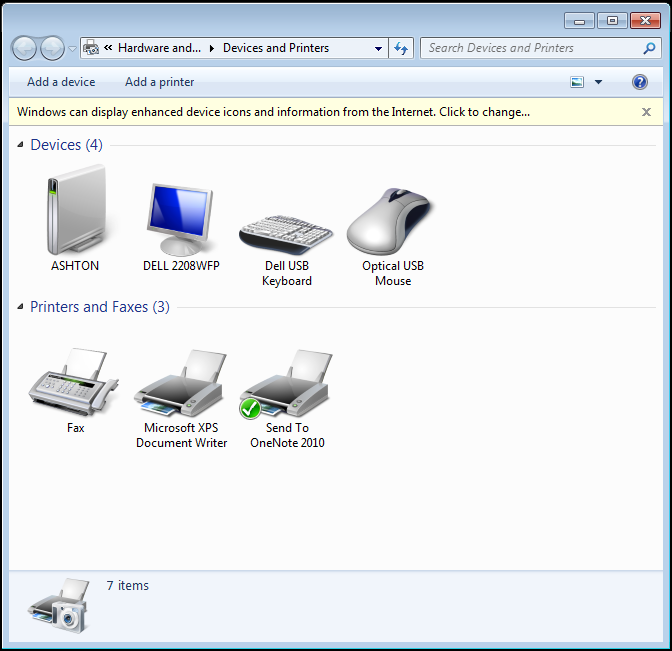Go to the Hardware and... breadcrumb
Viewport: 672px width, 651px height.
pos(159,48)
